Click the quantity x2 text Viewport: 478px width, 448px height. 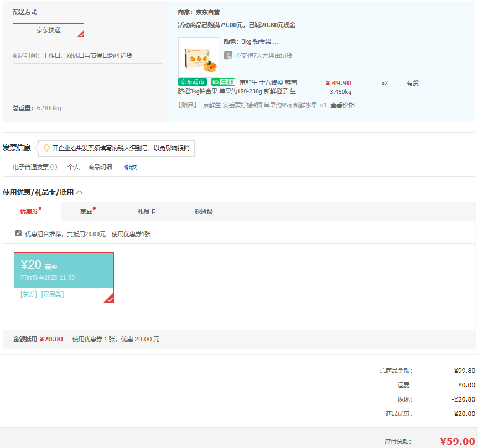(385, 83)
